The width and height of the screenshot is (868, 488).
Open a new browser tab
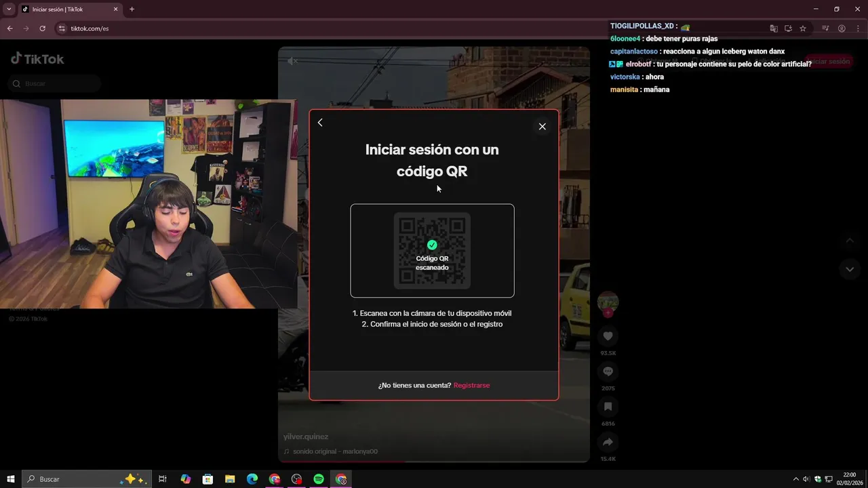[x=132, y=9]
